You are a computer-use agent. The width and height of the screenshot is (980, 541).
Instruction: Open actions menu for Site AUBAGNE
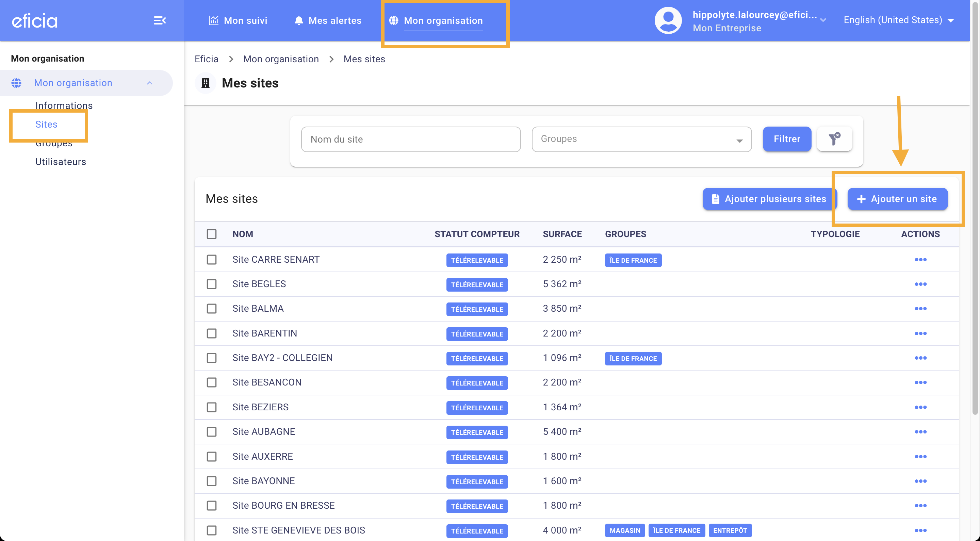(921, 432)
